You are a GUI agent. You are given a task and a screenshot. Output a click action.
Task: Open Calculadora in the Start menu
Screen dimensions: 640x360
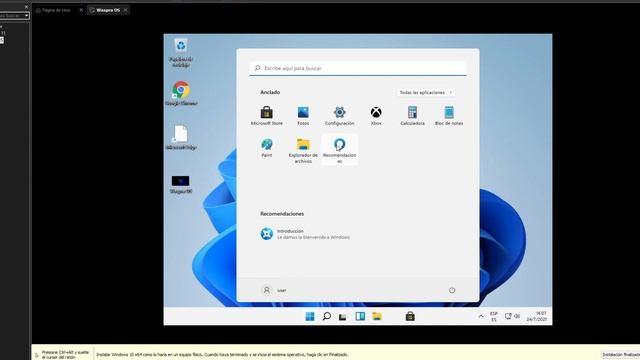(412, 116)
